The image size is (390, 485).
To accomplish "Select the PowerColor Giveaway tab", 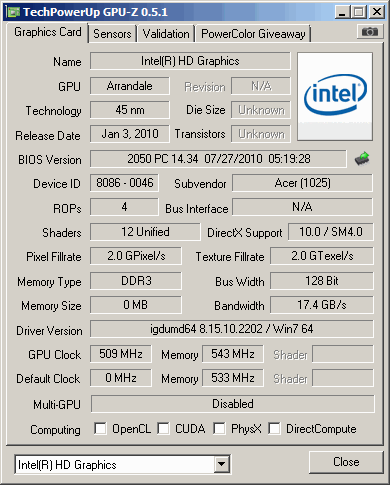I will (253, 34).
